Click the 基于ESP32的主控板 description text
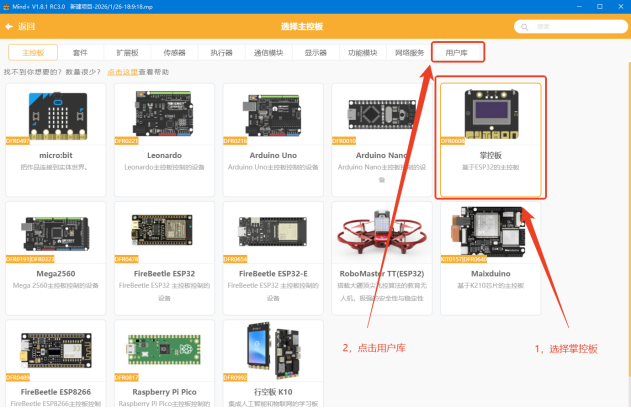Viewport: 631px width, 408px height. pyautogui.click(x=491, y=167)
